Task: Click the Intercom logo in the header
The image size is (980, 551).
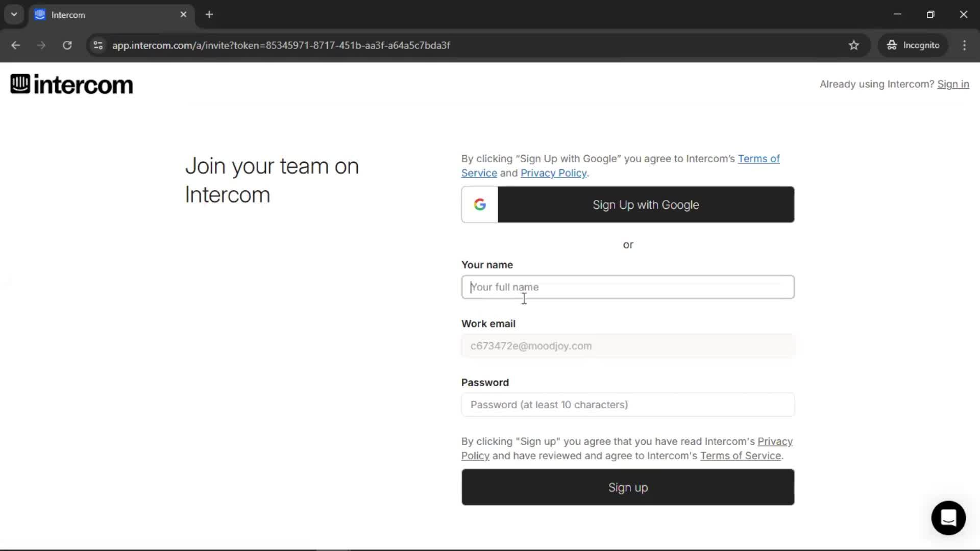Action: point(71,84)
